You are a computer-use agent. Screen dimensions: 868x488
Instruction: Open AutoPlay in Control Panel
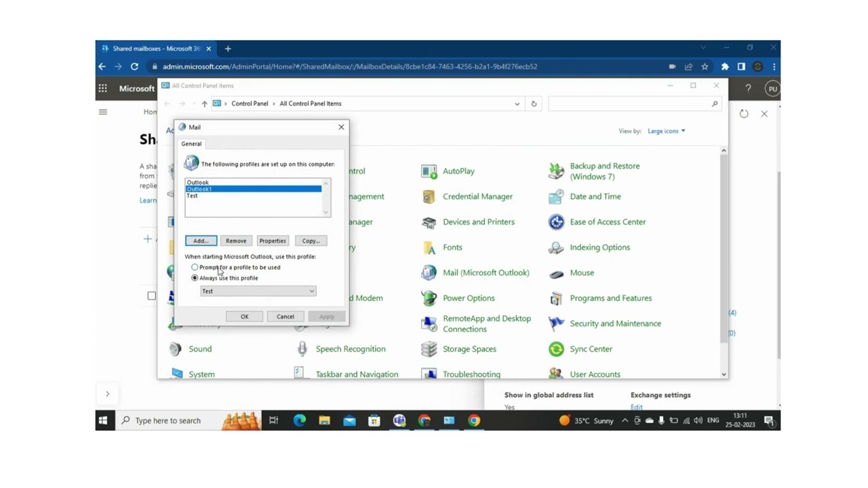[x=448, y=171]
